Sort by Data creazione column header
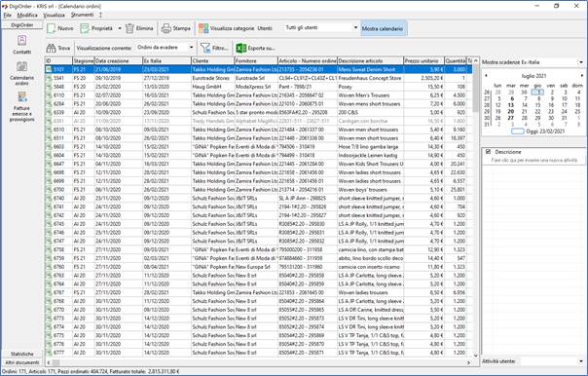588x376 pixels. click(x=119, y=60)
